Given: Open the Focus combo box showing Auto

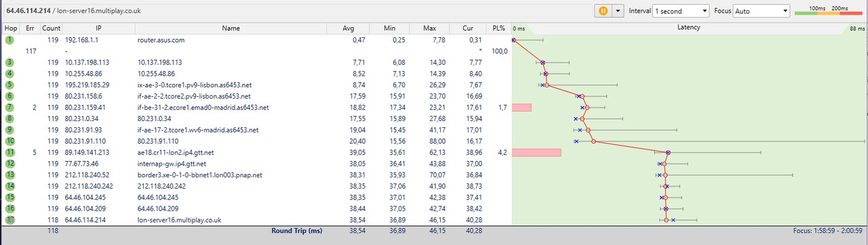Looking at the screenshot, I should pos(762,11).
